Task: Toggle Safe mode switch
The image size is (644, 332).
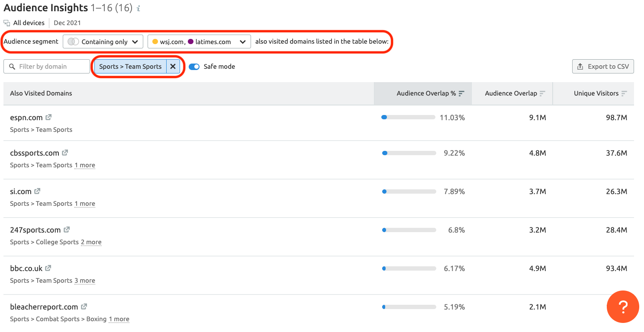Action: pyautogui.click(x=194, y=67)
